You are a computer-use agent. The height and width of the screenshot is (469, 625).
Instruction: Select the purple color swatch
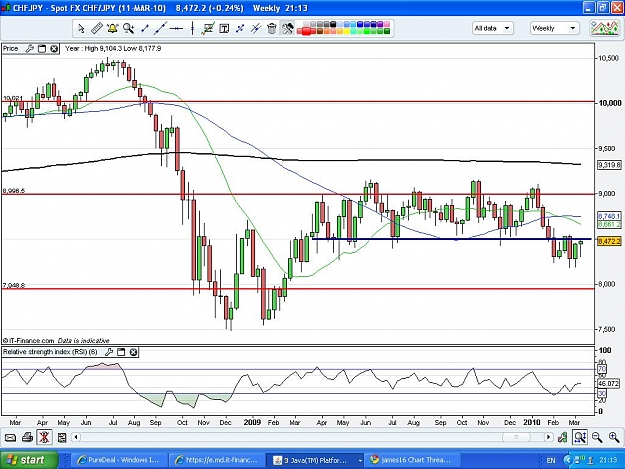click(380, 24)
